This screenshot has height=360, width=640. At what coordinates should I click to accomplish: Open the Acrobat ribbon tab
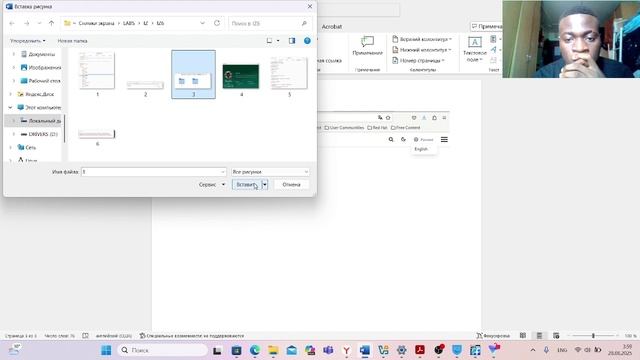click(x=331, y=27)
